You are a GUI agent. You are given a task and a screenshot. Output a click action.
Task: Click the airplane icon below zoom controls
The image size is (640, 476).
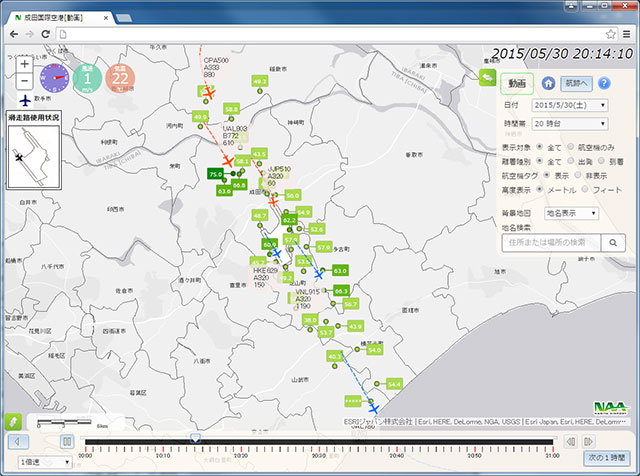24,98
